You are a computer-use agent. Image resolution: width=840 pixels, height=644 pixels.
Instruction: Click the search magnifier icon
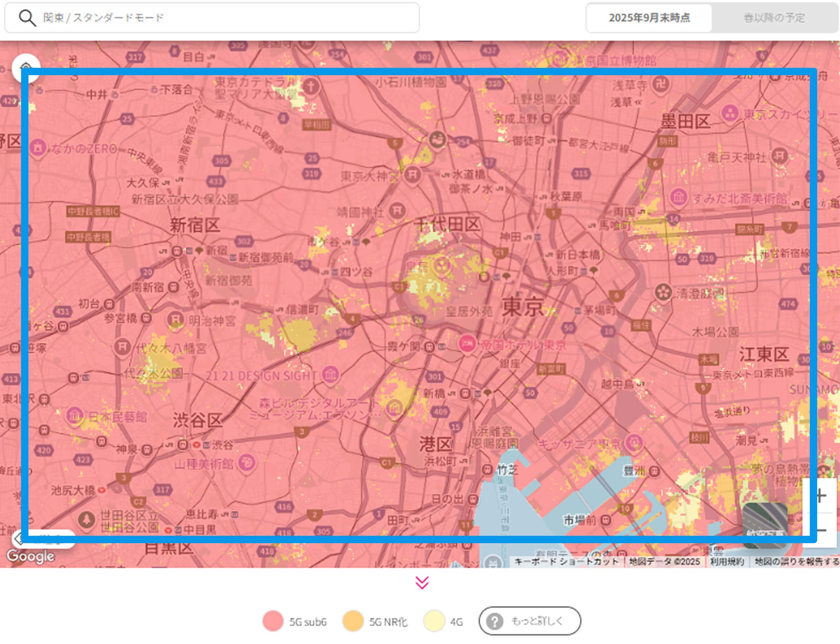click(27, 18)
